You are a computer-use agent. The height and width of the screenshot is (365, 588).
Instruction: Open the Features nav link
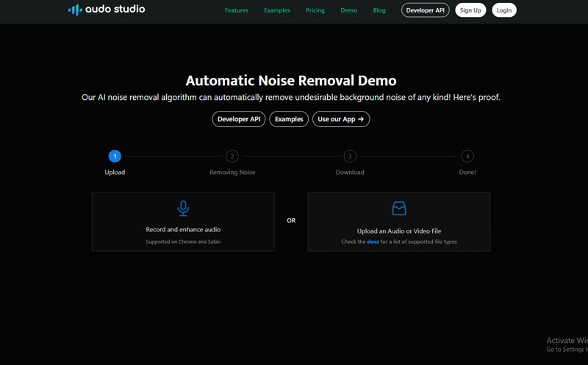tap(236, 10)
